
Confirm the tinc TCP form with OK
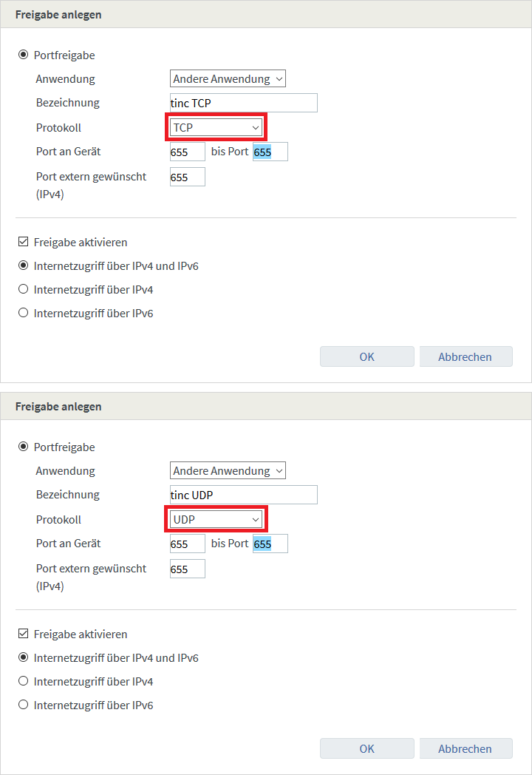(366, 356)
